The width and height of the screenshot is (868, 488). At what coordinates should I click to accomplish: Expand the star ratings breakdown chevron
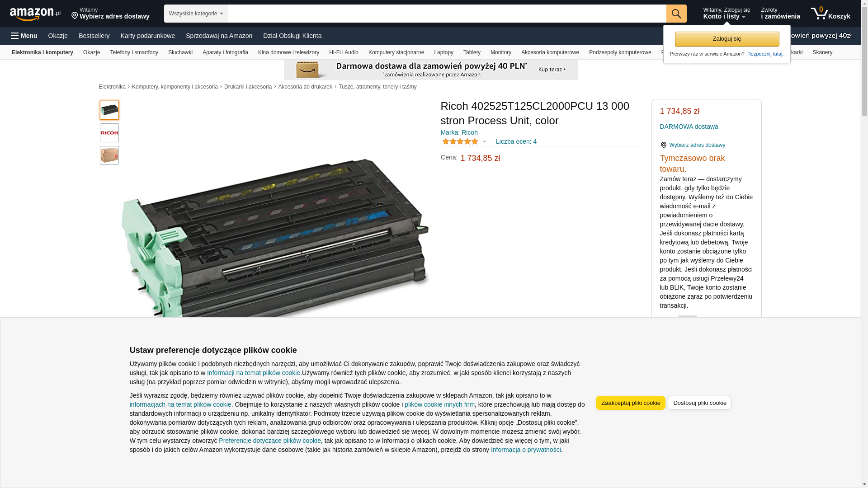click(x=484, y=141)
